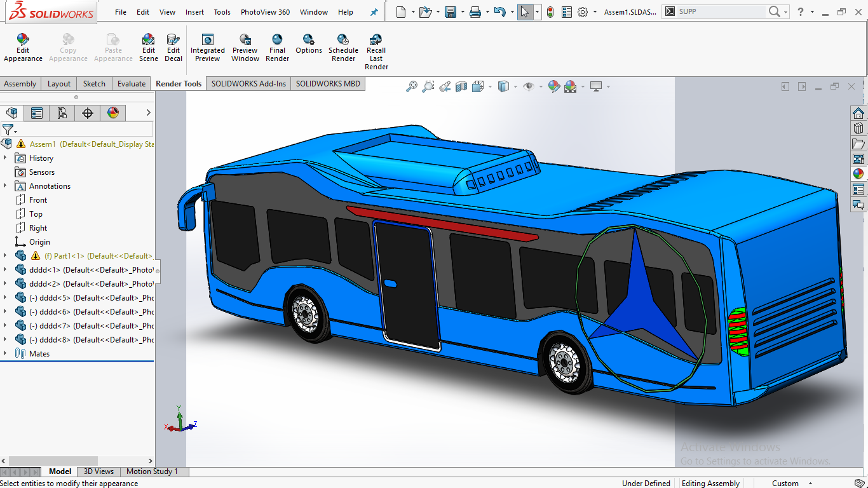Click Zoom to Fit icon in view toolbar
This screenshot has height=488, width=868.
coord(412,86)
